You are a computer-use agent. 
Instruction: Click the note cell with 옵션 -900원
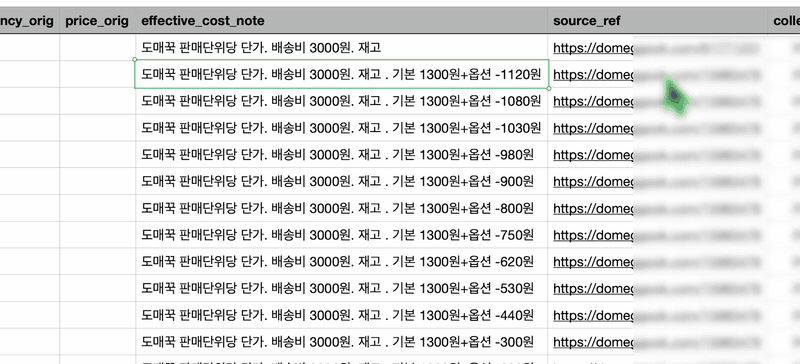(342, 181)
